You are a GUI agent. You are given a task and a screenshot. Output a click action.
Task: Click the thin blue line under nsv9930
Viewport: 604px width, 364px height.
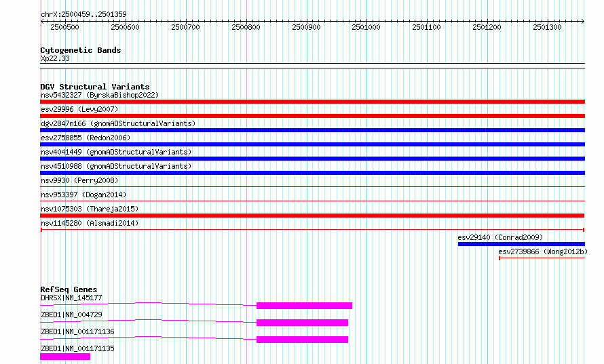click(312, 186)
